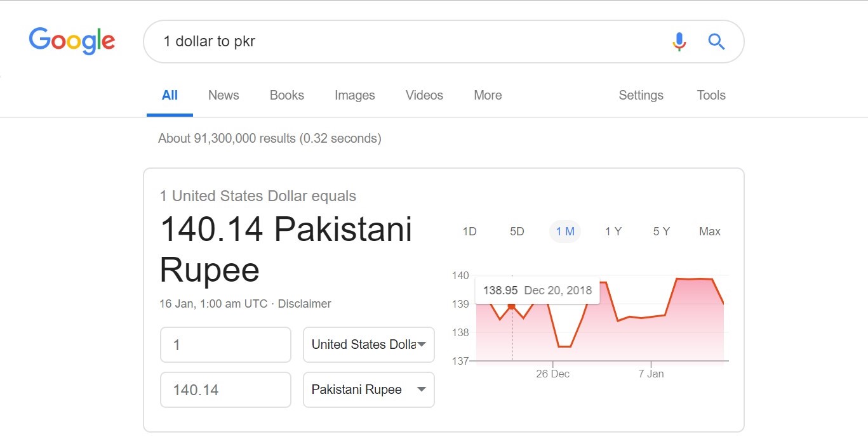Switch to the Images tab
The width and height of the screenshot is (868, 444).
click(354, 95)
